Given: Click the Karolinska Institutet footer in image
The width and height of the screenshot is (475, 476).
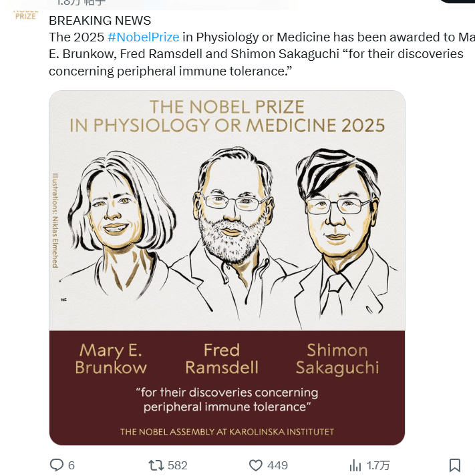Looking at the screenshot, I should (227, 432).
